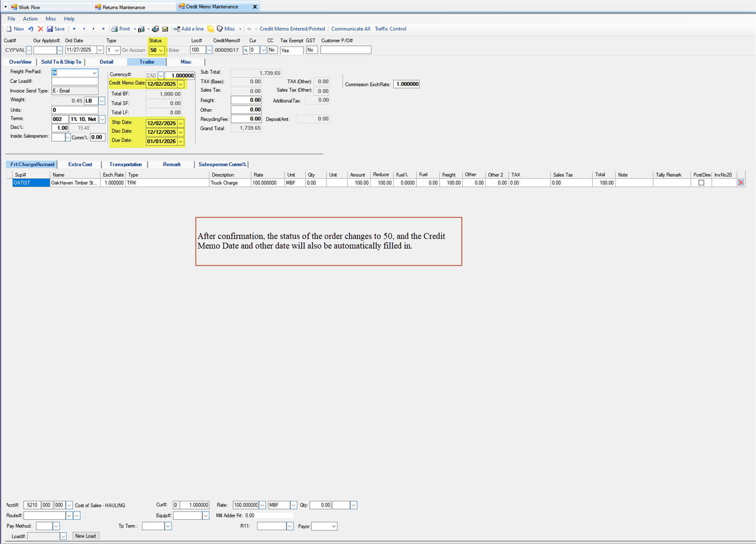The image size is (756, 544).
Task: Delete the OATIST row with red X
Action: (740, 183)
